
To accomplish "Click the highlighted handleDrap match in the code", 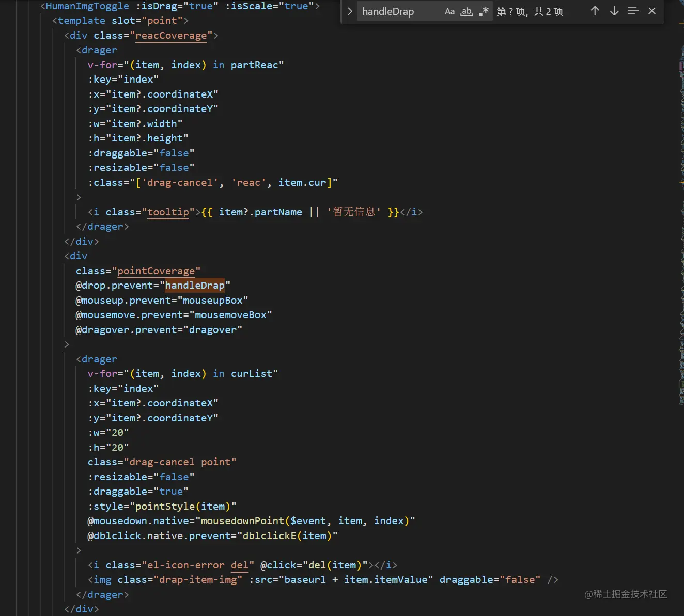I will 195,286.
